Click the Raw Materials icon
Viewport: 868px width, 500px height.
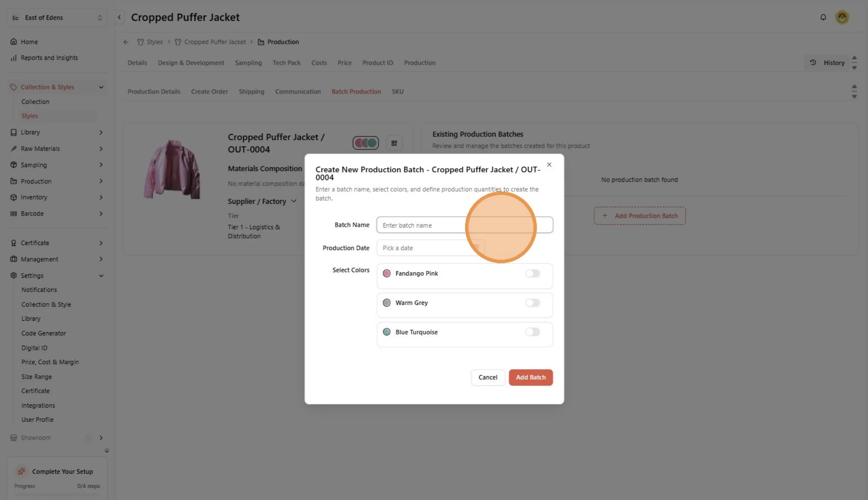14,149
